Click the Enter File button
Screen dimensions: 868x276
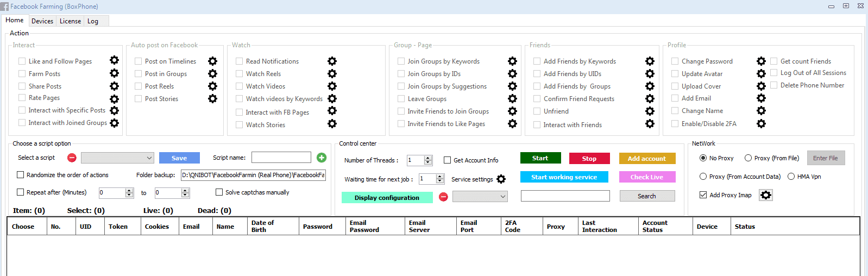click(826, 158)
